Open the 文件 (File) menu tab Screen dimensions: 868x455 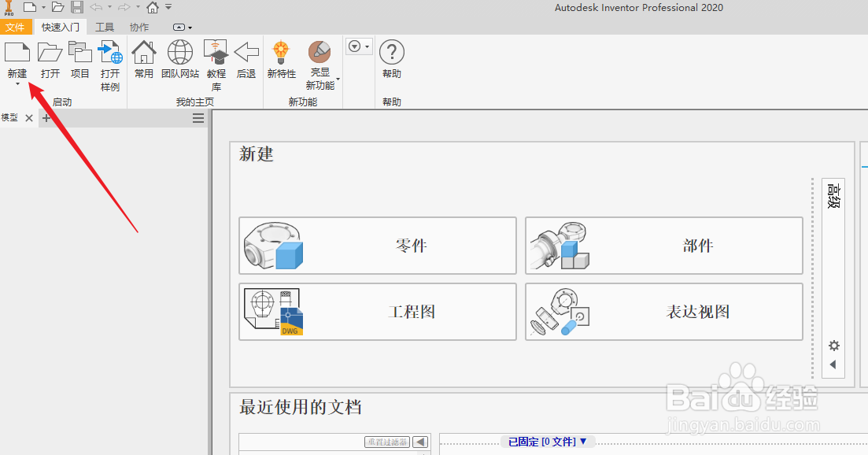(x=15, y=27)
